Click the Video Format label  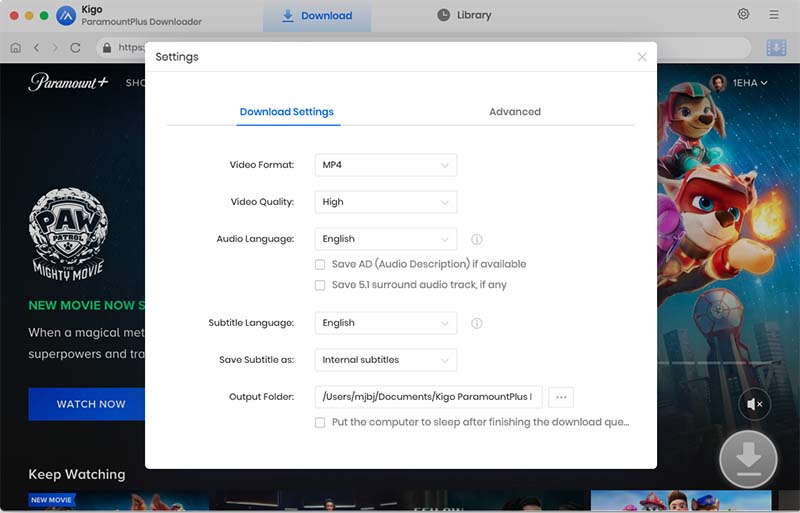point(262,165)
